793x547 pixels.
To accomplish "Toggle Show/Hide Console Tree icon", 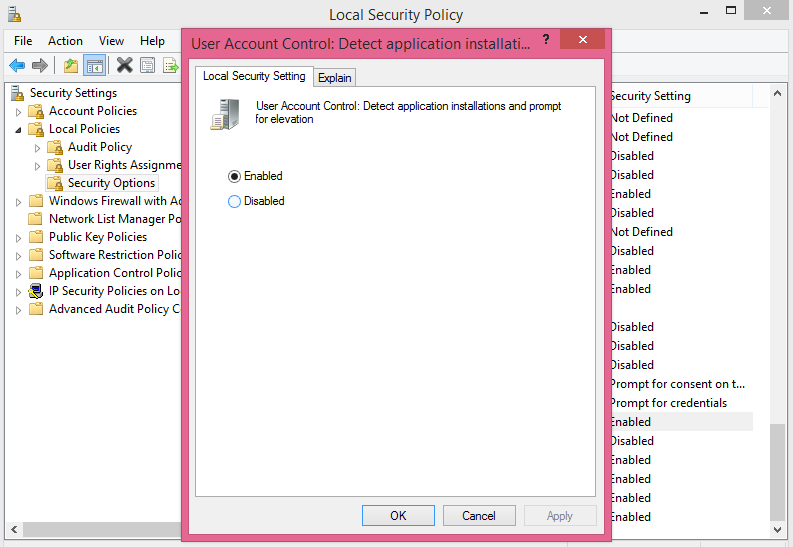I will (x=95, y=66).
